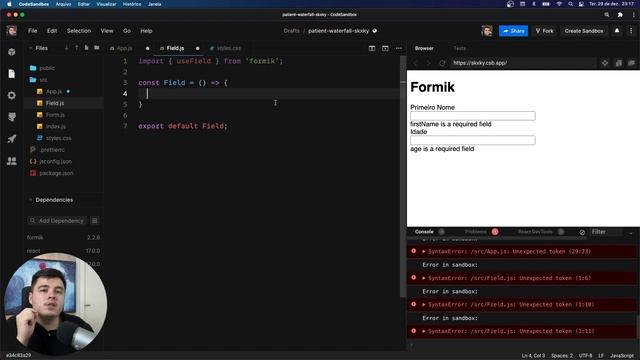Refresh the browser preview

tap(442, 63)
